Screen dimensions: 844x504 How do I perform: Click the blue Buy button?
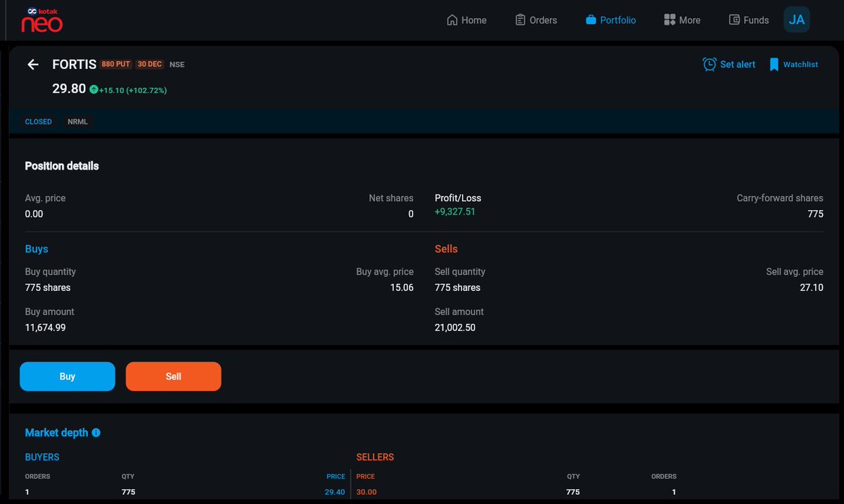68,376
